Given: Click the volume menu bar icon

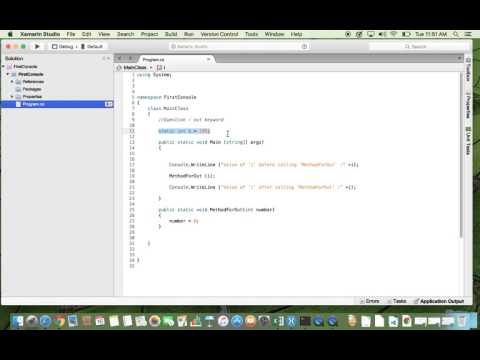Looking at the screenshot, I should click(x=382, y=34).
